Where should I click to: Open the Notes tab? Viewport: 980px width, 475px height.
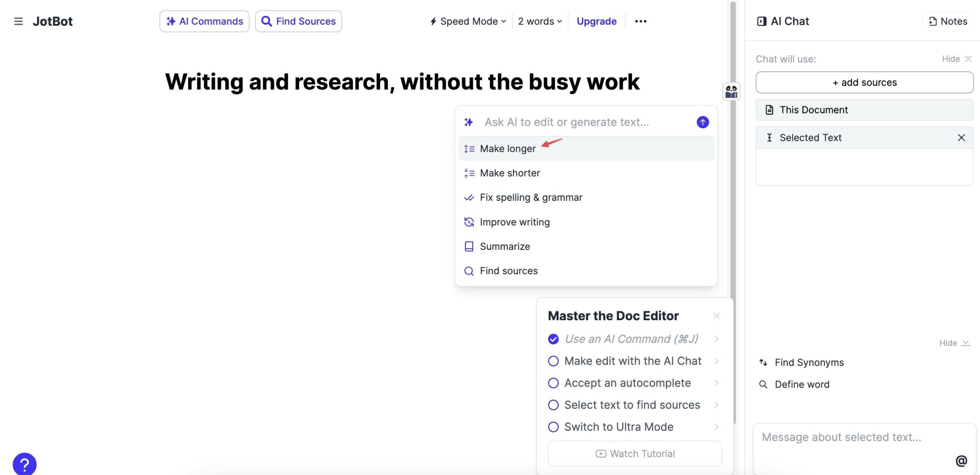pos(948,21)
